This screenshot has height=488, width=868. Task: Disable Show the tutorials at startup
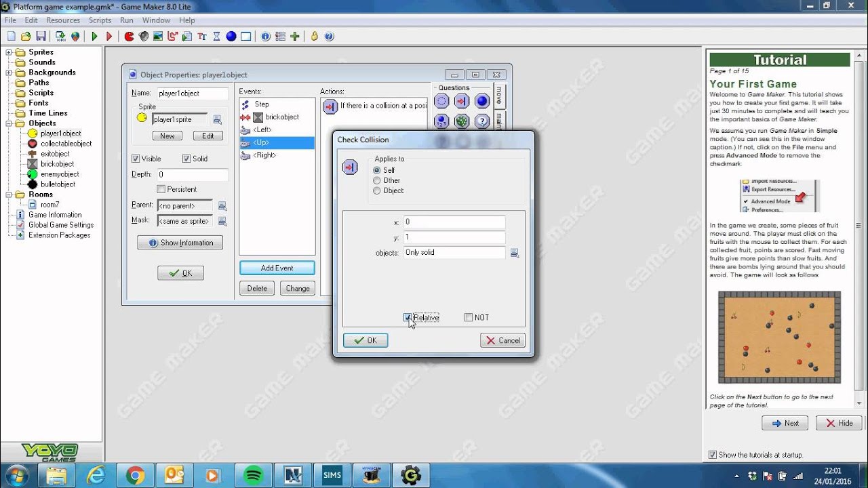(x=712, y=455)
